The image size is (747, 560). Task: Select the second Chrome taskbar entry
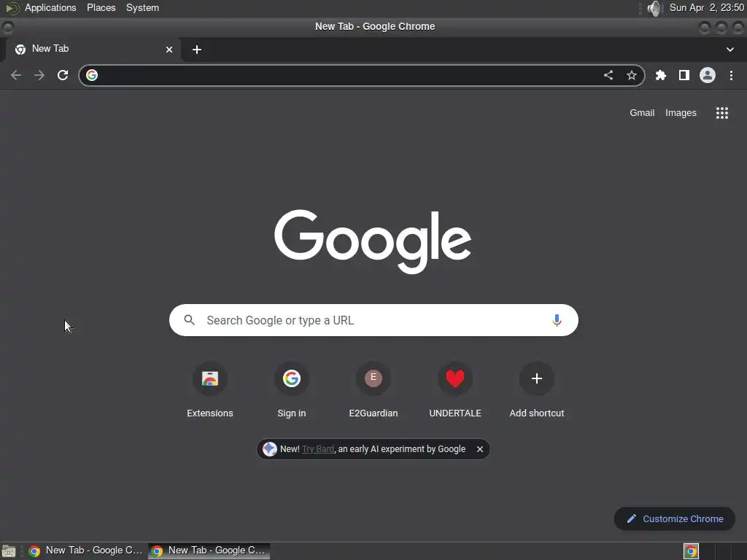click(209, 551)
